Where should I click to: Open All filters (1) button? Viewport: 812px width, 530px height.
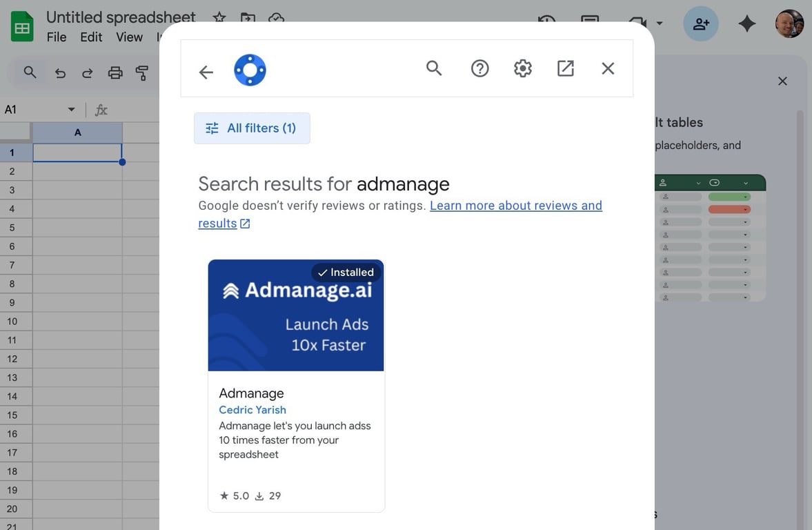click(252, 128)
